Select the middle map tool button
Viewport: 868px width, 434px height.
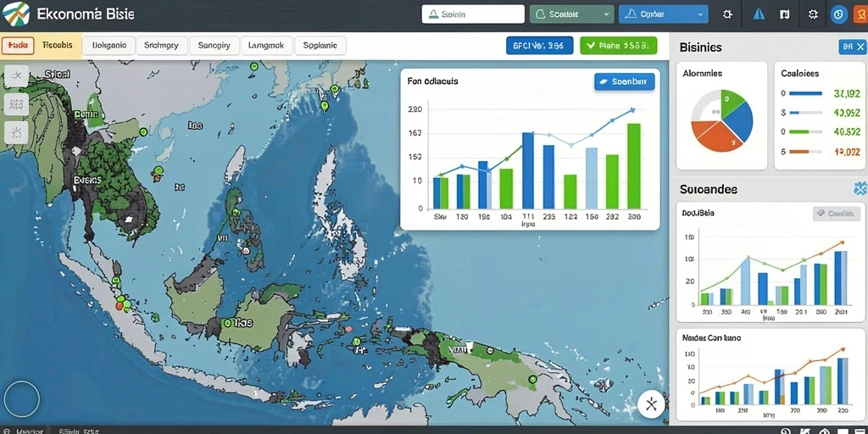tap(16, 103)
